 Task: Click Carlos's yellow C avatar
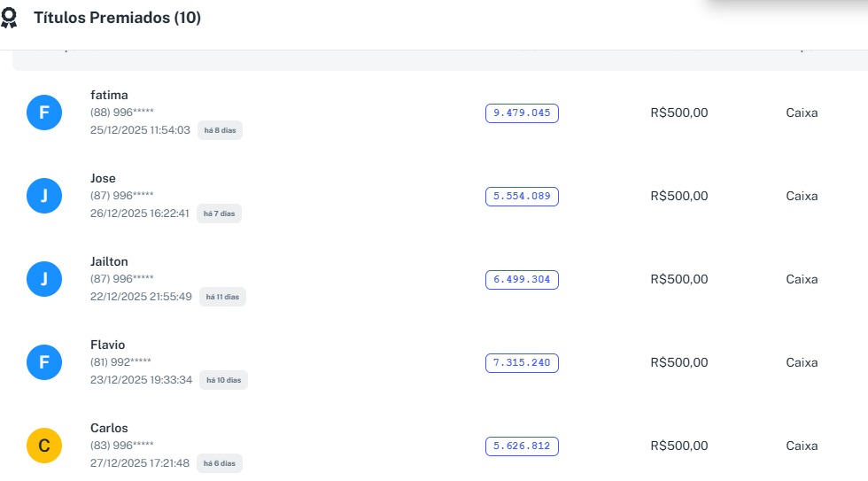[44, 446]
